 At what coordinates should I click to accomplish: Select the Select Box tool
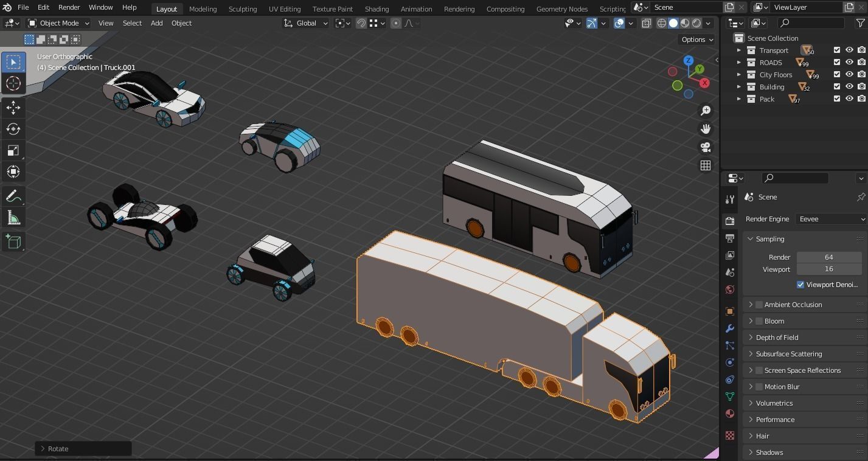[13, 62]
